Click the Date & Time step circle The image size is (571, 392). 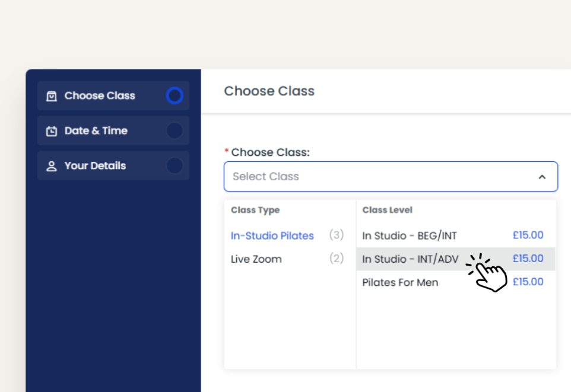(x=175, y=130)
